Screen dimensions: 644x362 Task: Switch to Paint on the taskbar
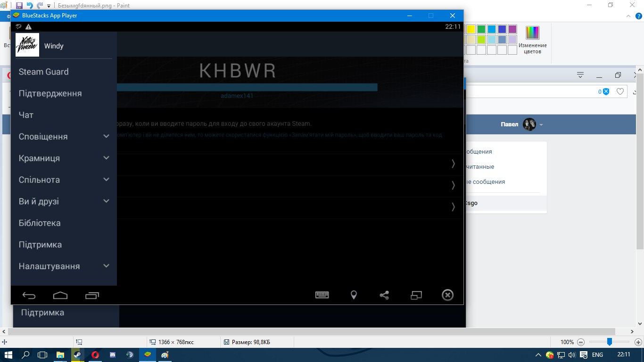coord(165,355)
